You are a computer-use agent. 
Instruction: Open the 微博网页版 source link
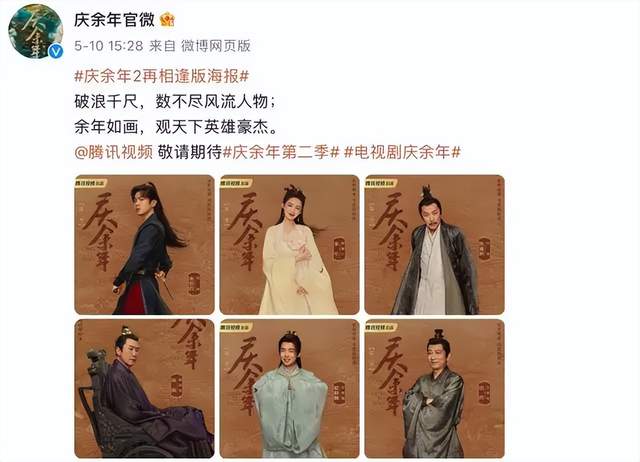216,46
